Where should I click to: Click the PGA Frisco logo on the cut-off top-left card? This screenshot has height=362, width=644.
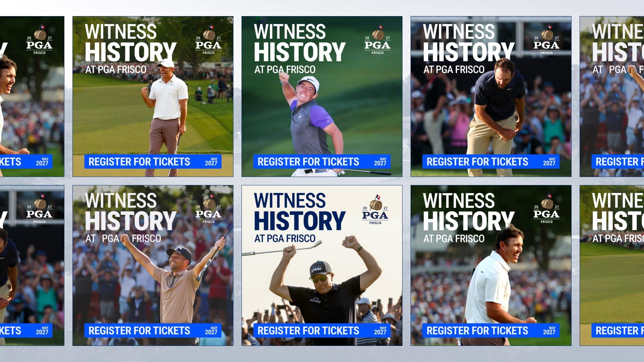(x=39, y=40)
